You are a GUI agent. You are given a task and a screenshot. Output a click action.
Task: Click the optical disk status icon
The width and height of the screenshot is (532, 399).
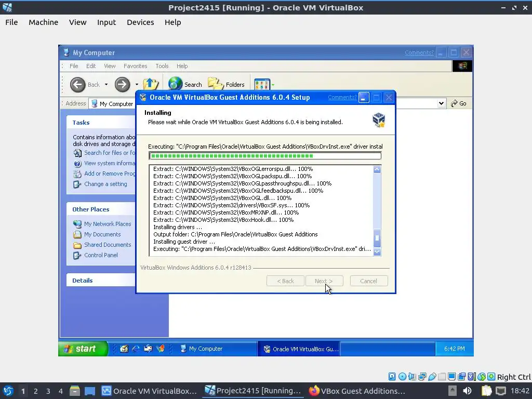(402, 376)
